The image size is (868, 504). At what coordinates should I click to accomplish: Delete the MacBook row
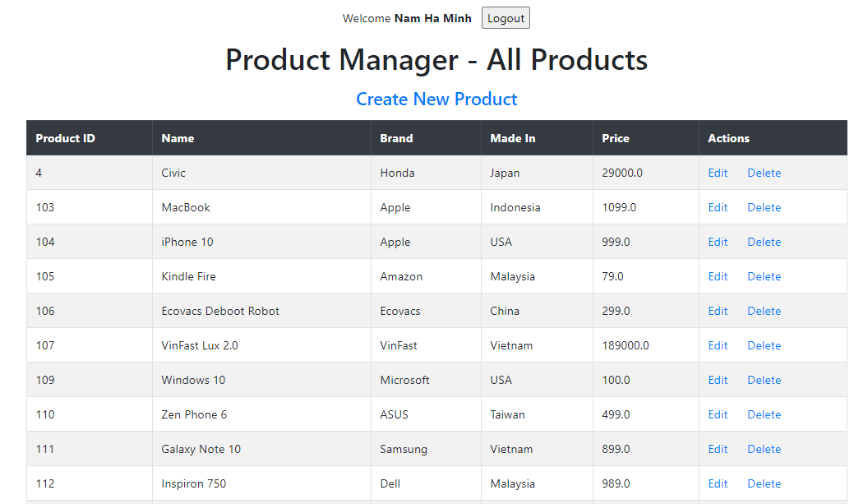[x=764, y=207]
